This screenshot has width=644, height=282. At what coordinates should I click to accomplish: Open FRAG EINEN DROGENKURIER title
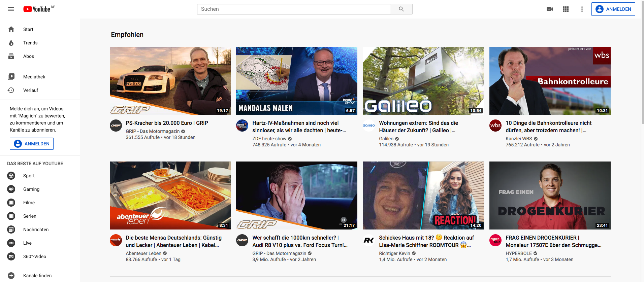(553, 242)
